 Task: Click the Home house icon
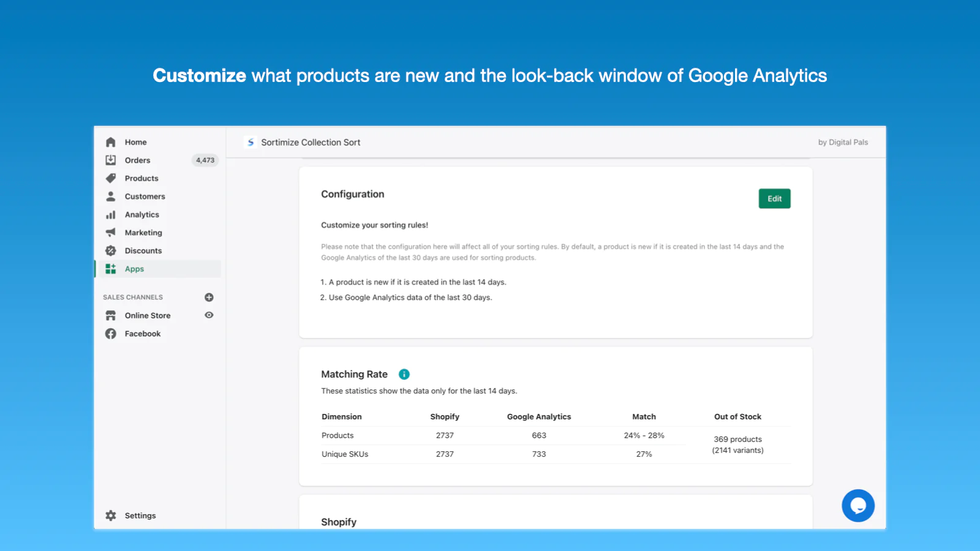click(110, 142)
